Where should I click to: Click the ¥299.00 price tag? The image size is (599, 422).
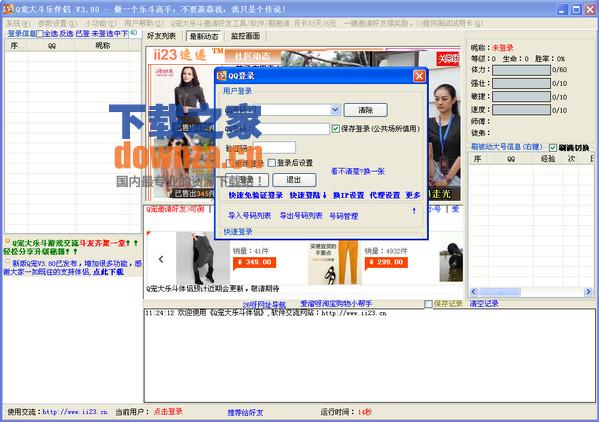(x=386, y=262)
